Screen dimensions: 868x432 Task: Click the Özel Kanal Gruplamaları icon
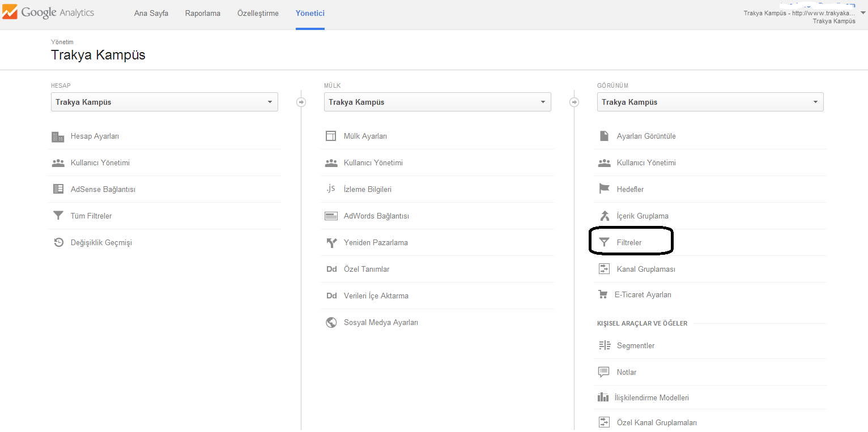(604, 422)
